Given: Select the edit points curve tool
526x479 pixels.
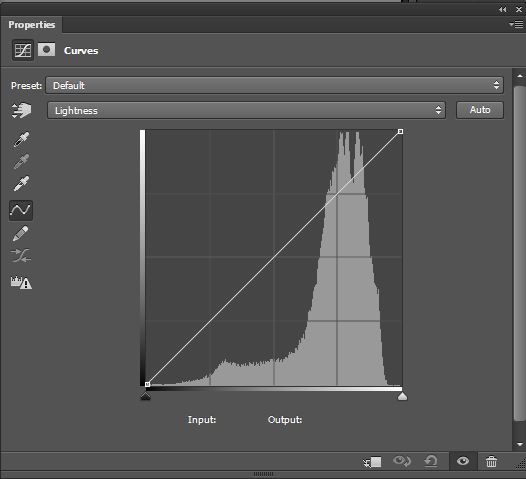Looking at the screenshot, I should [21, 210].
